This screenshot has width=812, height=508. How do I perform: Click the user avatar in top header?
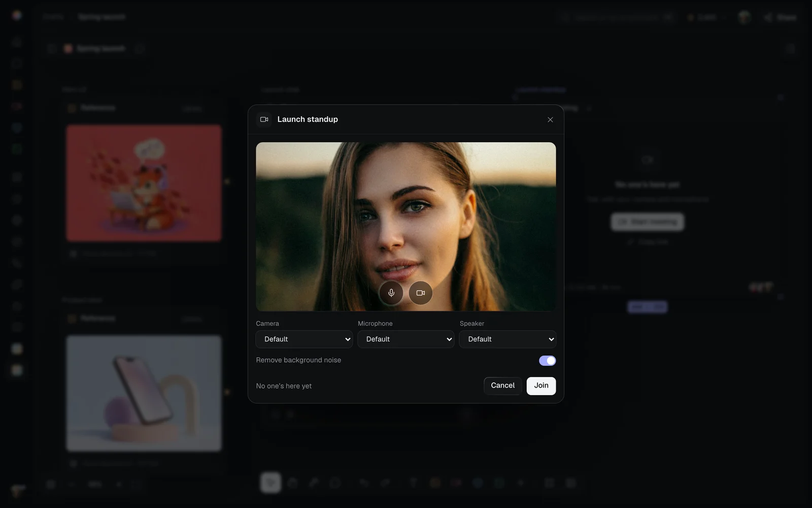(745, 17)
